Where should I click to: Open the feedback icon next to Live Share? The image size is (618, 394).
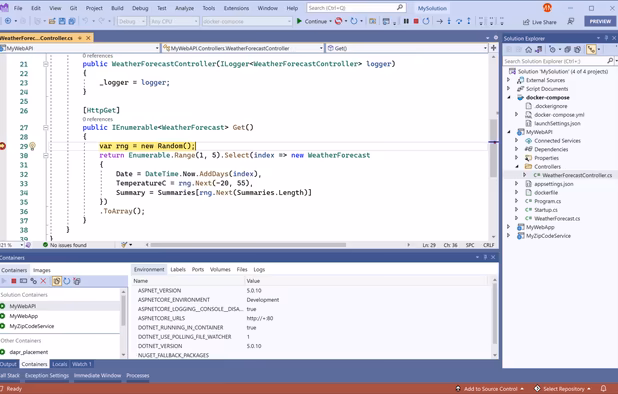pyautogui.click(x=570, y=22)
